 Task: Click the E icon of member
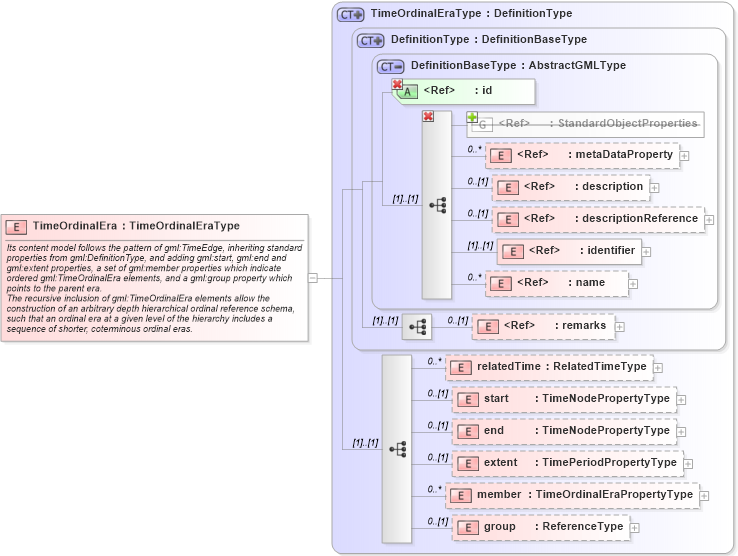click(x=460, y=496)
